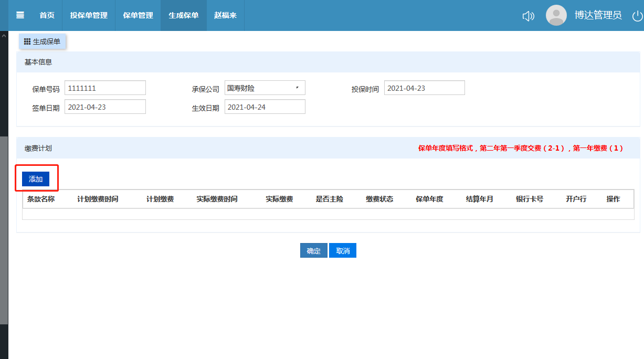The image size is (644, 359).
Task: Open the 首页 tab
Action: [x=47, y=15]
